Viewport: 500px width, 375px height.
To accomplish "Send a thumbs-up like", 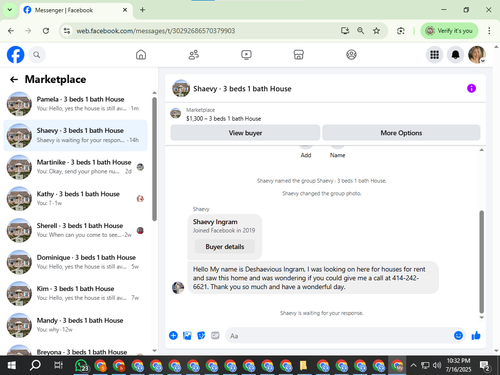I will [x=476, y=335].
